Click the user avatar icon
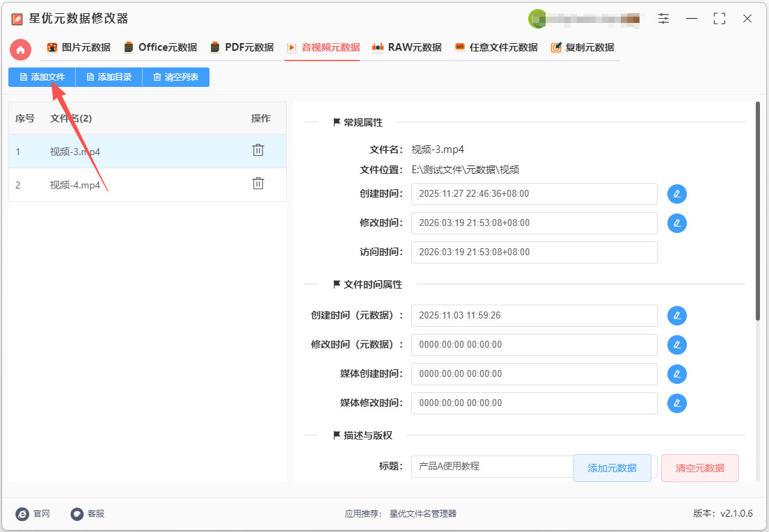This screenshot has width=769, height=532. pos(537,19)
